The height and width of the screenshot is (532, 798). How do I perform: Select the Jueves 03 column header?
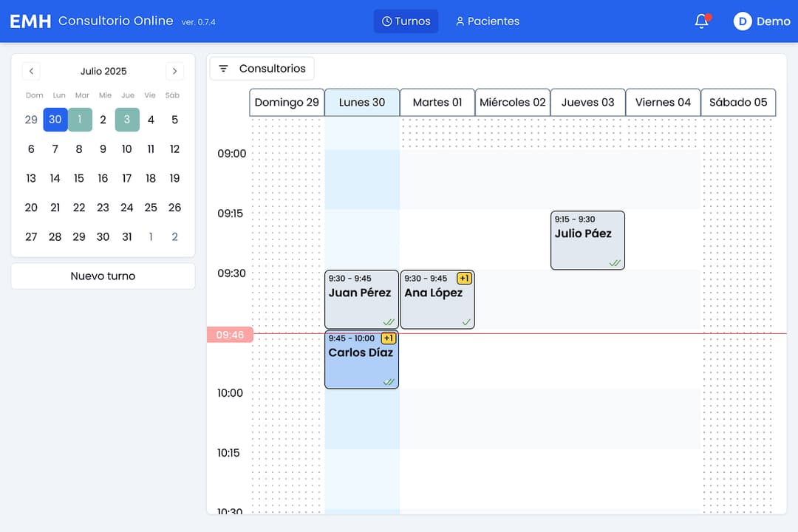click(x=587, y=103)
